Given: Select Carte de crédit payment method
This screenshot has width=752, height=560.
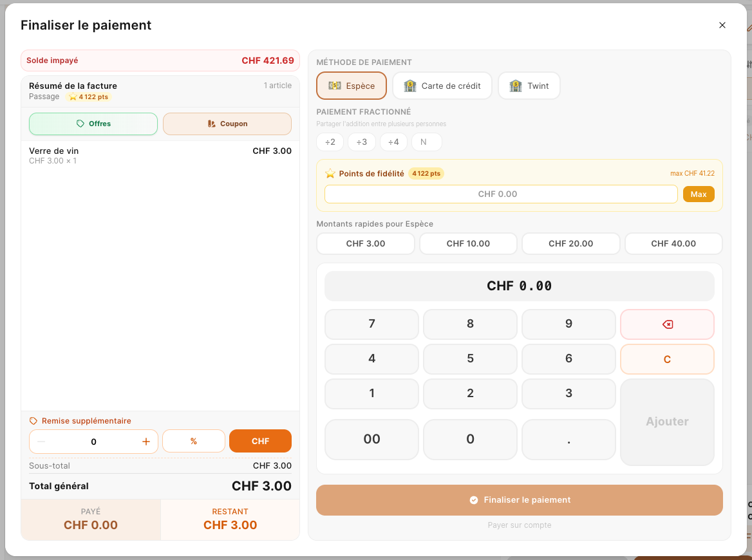Looking at the screenshot, I should coord(442,86).
